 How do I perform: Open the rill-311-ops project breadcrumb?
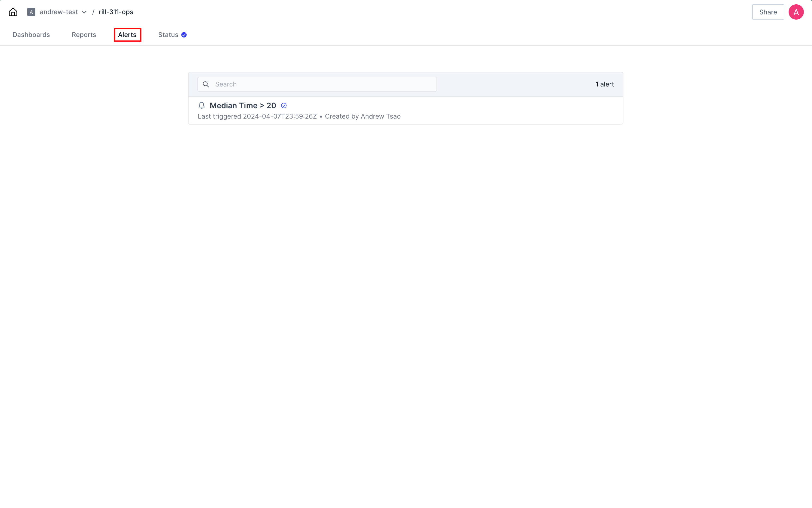click(116, 12)
